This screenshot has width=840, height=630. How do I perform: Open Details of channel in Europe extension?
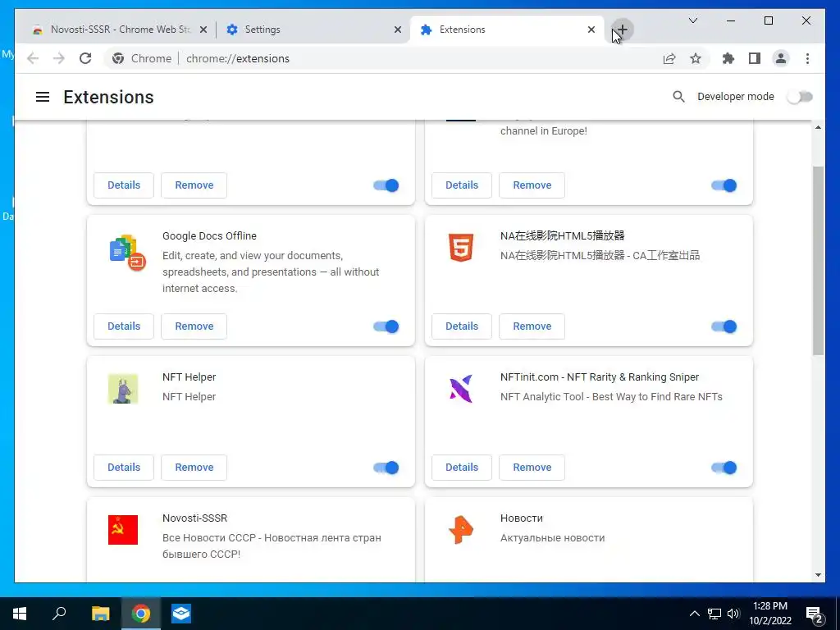(462, 185)
